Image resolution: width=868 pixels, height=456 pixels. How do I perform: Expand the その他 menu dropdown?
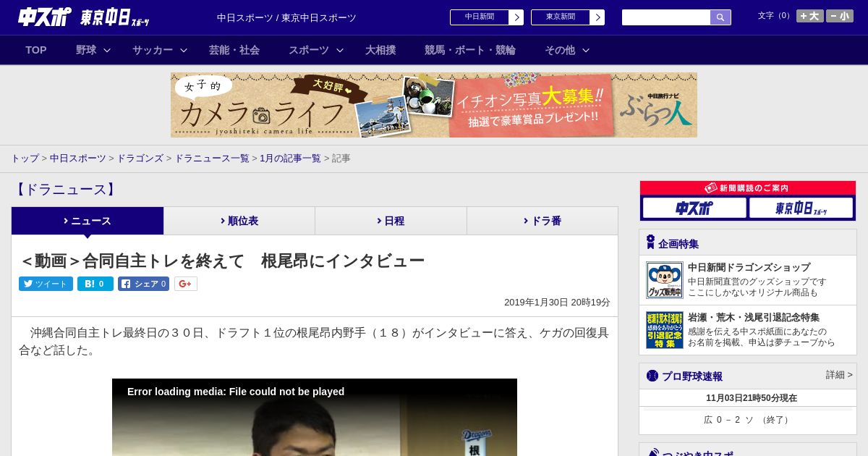click(567, 50)
